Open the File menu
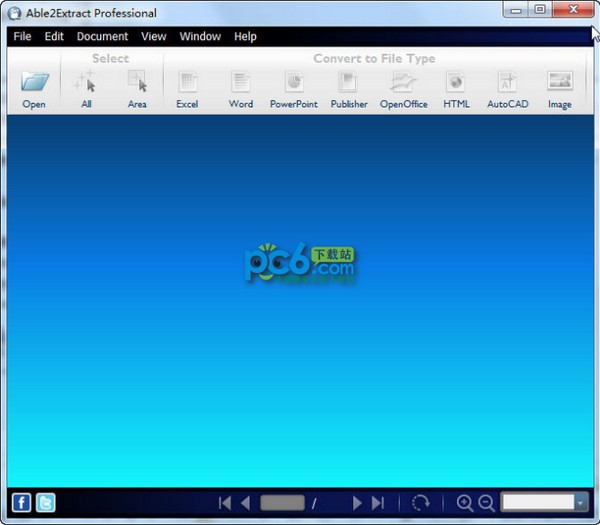The image size is (600, 525). (x=22, y=36)
